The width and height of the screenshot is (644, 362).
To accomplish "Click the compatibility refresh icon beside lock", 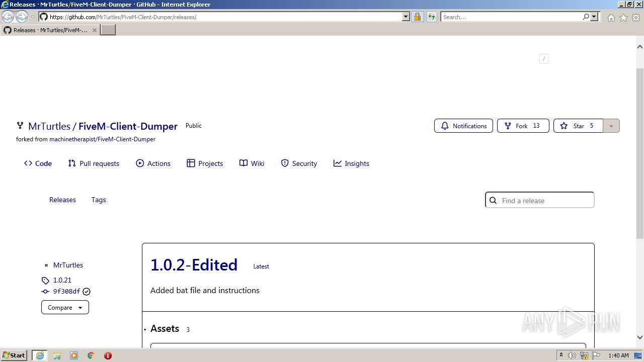I will 432,17.
